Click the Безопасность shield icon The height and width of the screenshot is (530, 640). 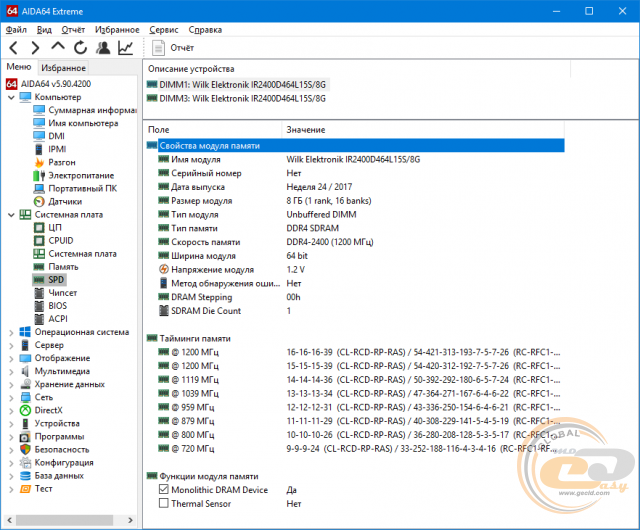tap(25, 450)
